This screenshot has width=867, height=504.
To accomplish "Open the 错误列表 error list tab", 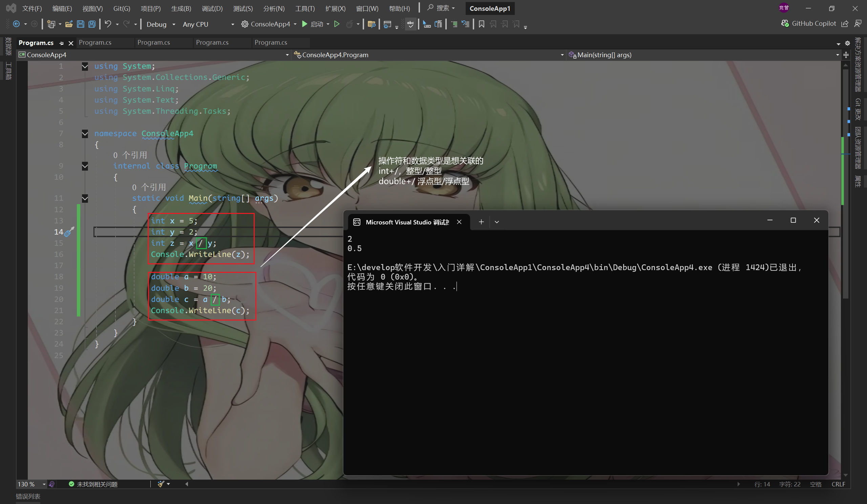I will pyautogui.click(x=28, y=496).
